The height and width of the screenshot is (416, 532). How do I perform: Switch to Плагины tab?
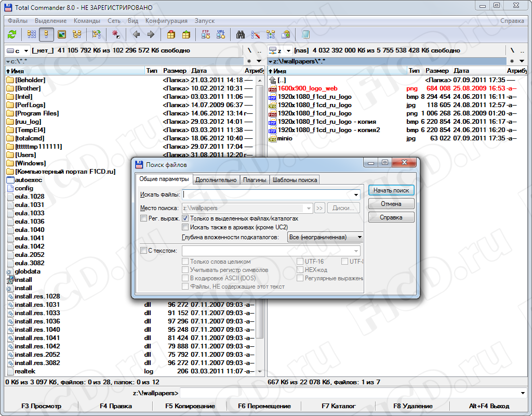coord(255,180)
